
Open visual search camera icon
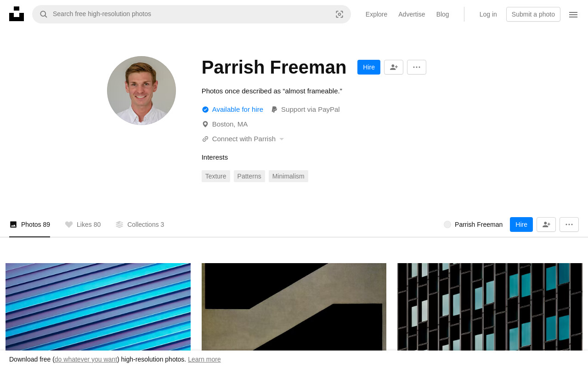(x=339, y=14)
